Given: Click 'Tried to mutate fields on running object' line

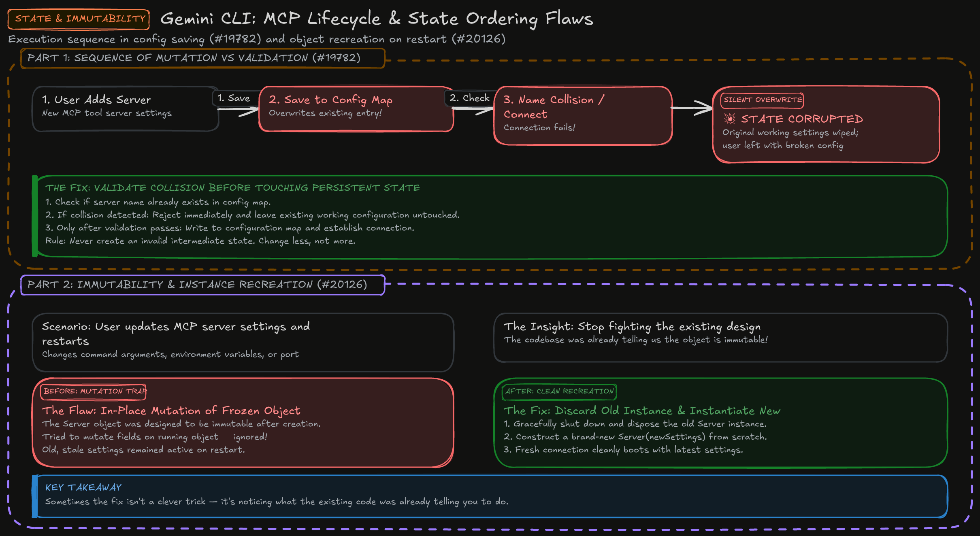Looking at the screenshot, I should tap(155, 437).
